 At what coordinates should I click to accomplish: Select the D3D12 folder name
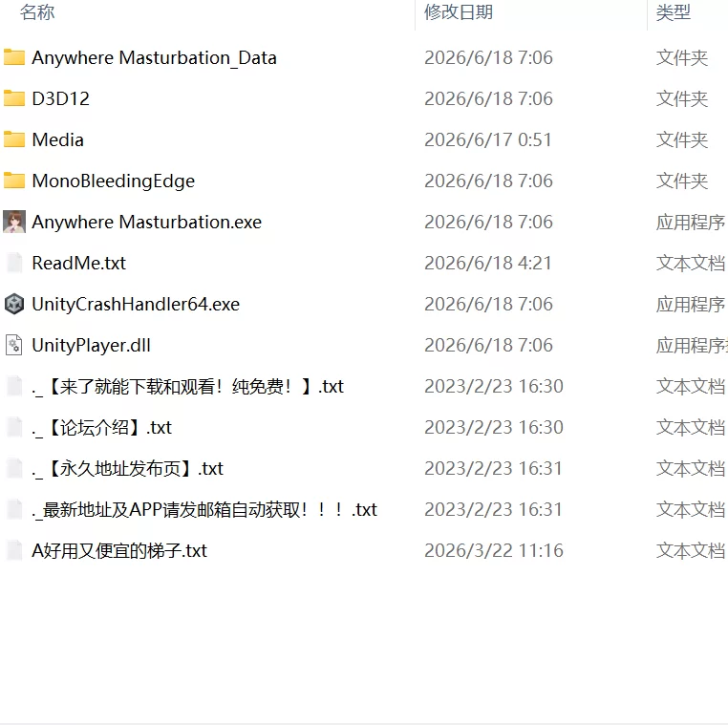point(61,98)
